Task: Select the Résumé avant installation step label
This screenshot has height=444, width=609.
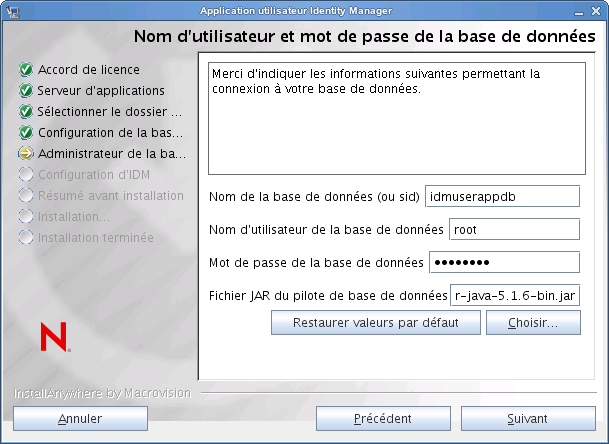Action: [x=111, y=195]
